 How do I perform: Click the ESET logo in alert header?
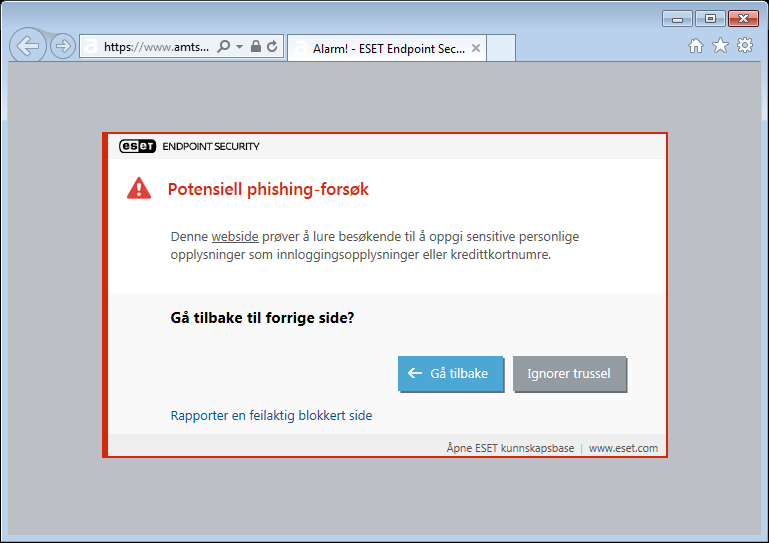coord(137,146)
